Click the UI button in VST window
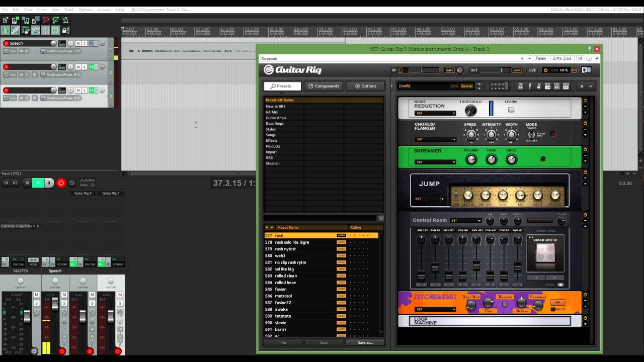The image size is (644, 362). coord(580,58)
